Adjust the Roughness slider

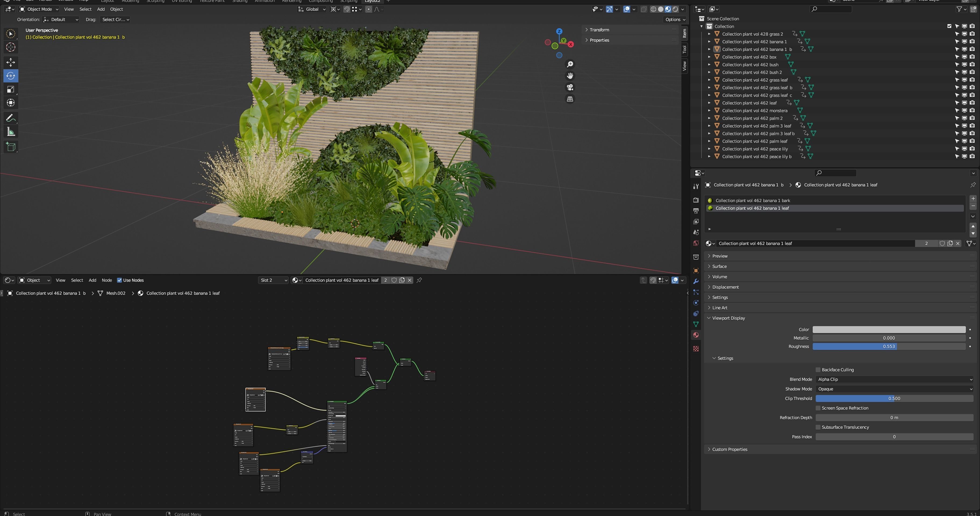pos(889,346)
